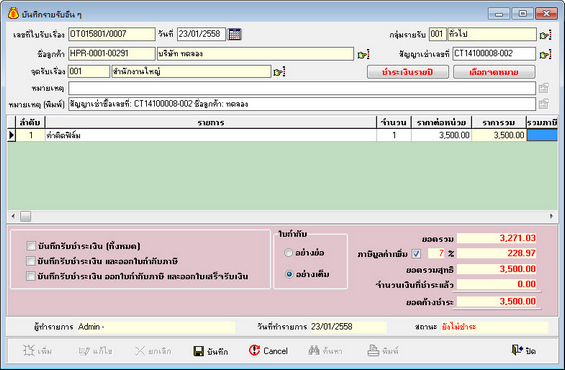Click the แก้ไข edit button
The image size is (565, 370).
[x=95, y=351]
